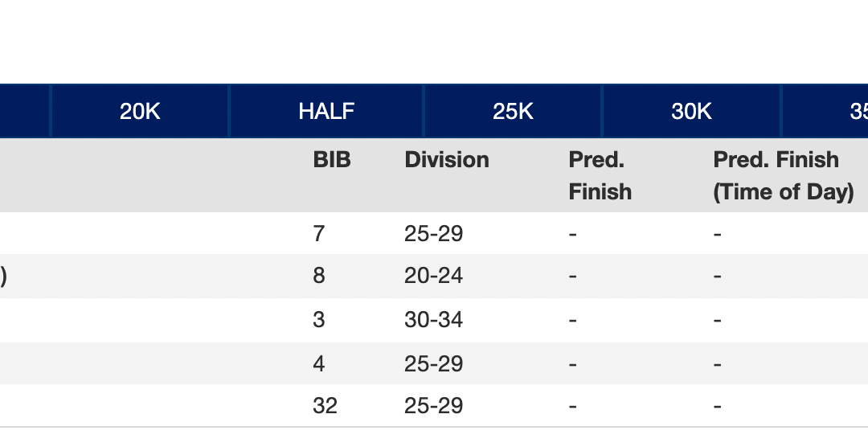This screenshot has height=447, width=868.
Task: Select the 25K split tab
Action: tap(513, 112)
